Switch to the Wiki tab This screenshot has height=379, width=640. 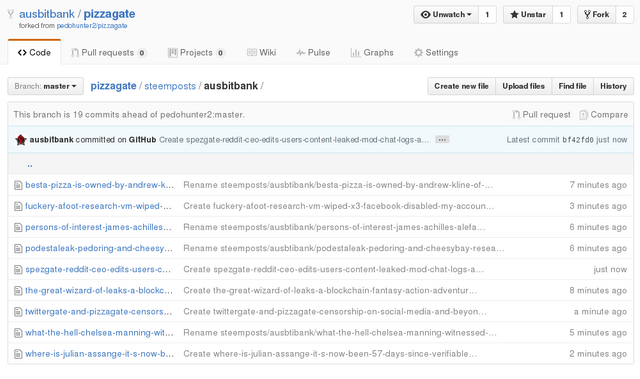click(x=262, y=53)
